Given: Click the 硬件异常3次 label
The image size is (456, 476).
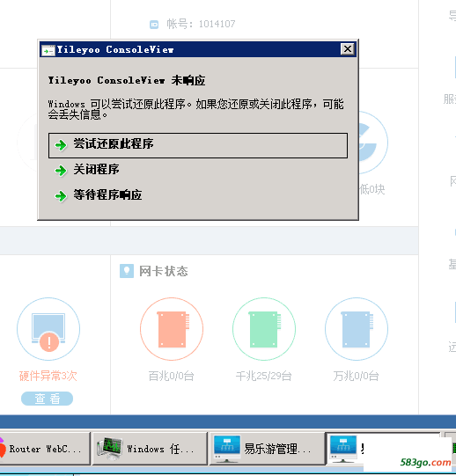Looking at the screenshot, I should click(x=48, y=376).
